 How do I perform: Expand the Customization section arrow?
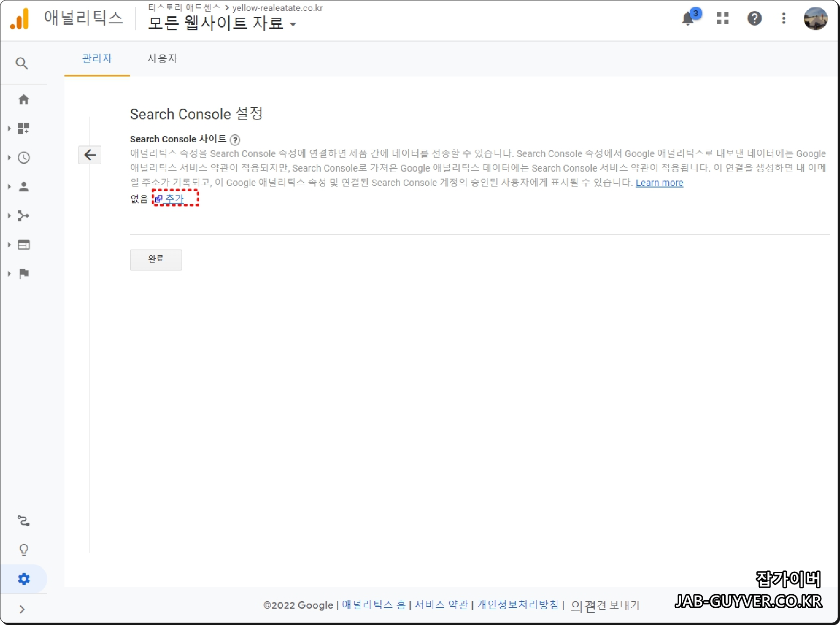(9, 128)
